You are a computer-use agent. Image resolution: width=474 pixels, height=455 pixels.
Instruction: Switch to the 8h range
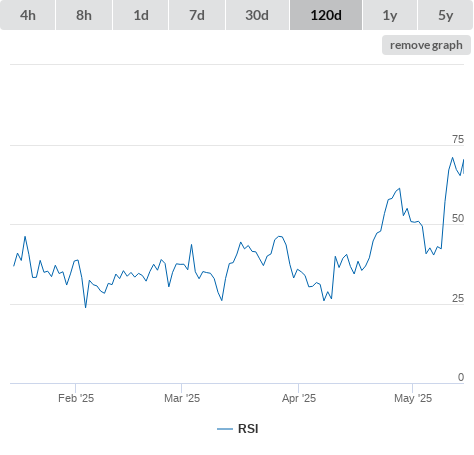pyautogui.click(x=84, y=15)
